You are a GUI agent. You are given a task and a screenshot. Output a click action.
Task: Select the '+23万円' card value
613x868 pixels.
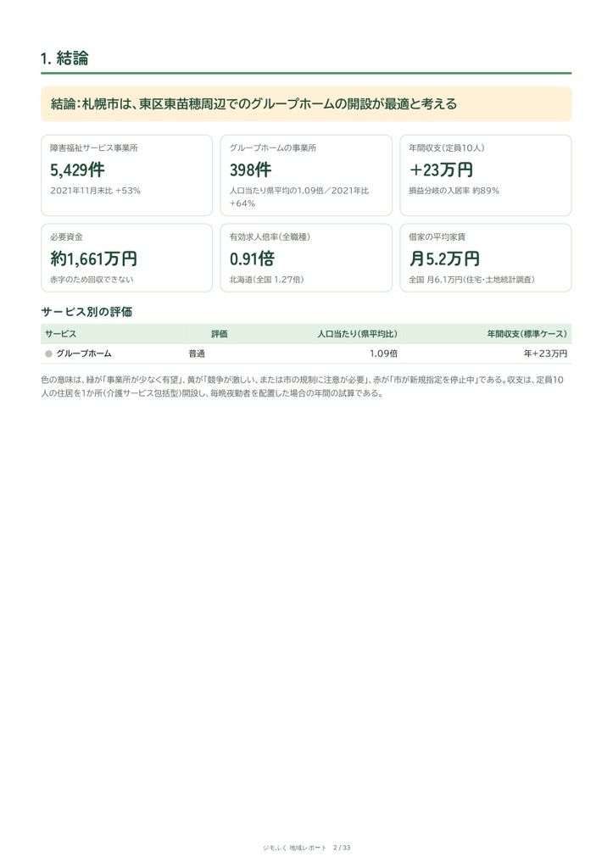(441, 170)
